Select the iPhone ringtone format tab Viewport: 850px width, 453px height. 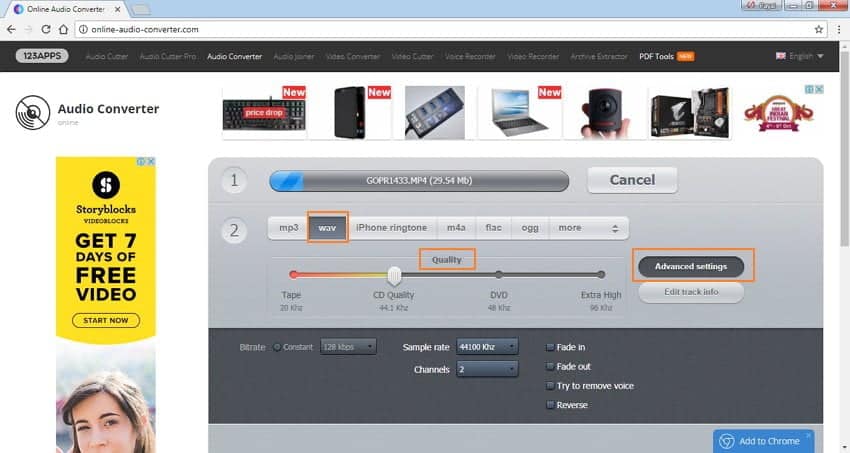coord(391,228)
